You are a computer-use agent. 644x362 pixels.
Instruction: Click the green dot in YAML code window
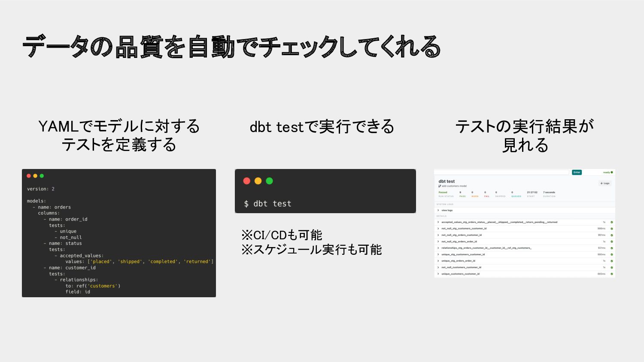tap(42, 176)
